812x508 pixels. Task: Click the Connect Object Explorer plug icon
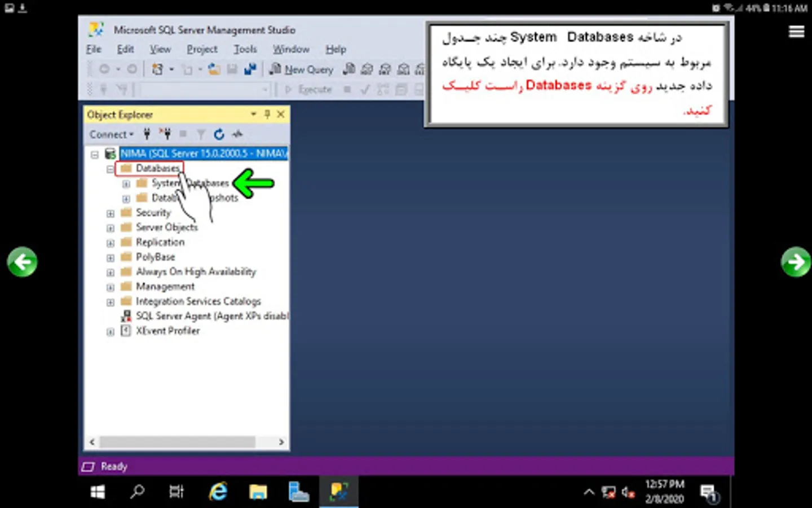pos(147,134)
